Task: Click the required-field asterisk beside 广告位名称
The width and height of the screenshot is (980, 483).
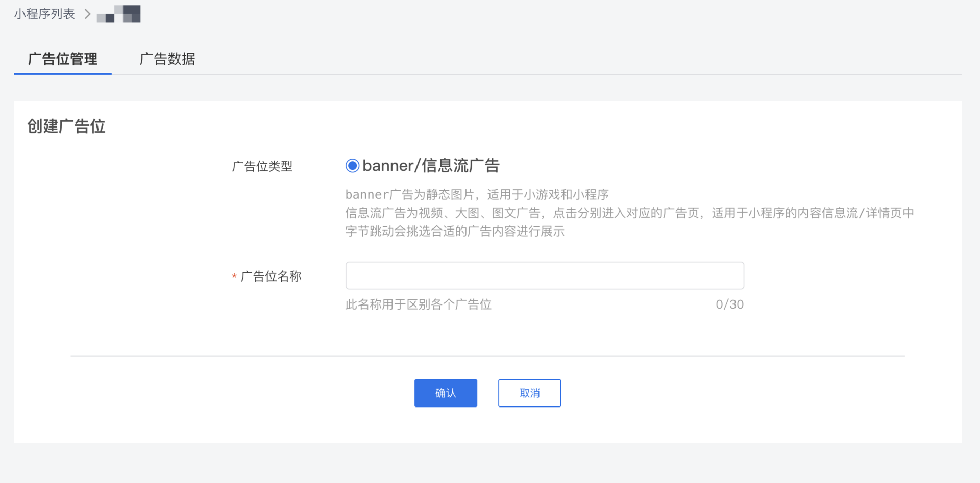Action: [x=234, y=276]
